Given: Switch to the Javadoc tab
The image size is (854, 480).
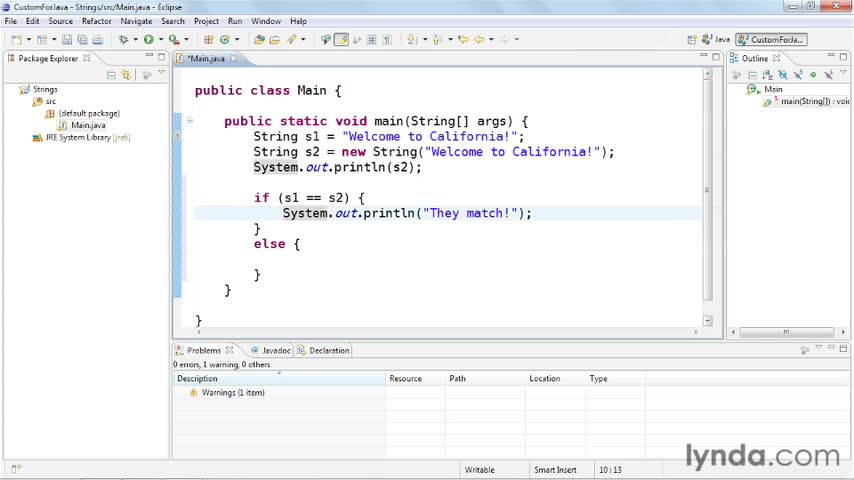Looking at the screenshot, I should [271, 350].
